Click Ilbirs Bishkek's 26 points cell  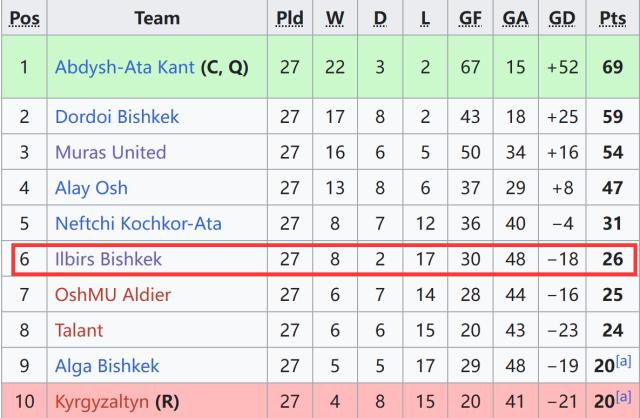[x=611, y=259]
